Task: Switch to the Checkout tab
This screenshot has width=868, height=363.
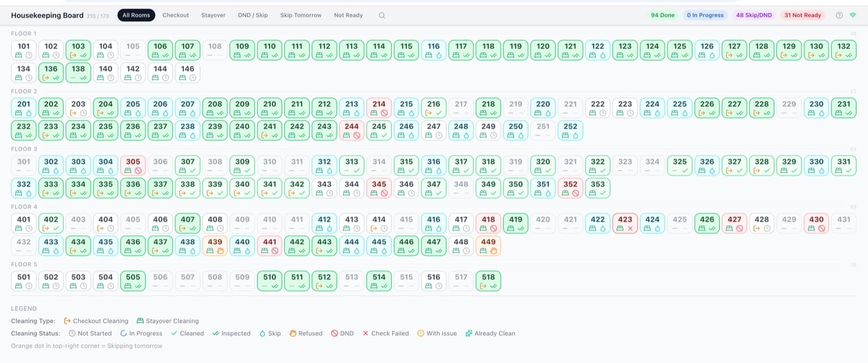Action: (x=176, y=15)
